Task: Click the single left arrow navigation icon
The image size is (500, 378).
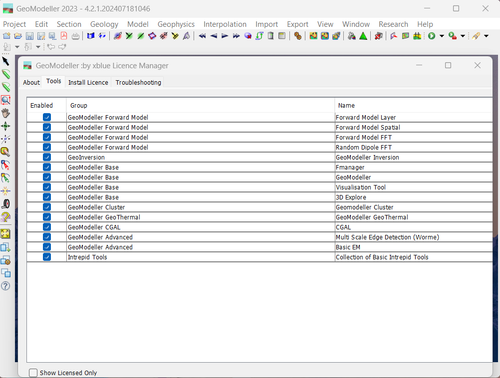Action: pos(214,36)
